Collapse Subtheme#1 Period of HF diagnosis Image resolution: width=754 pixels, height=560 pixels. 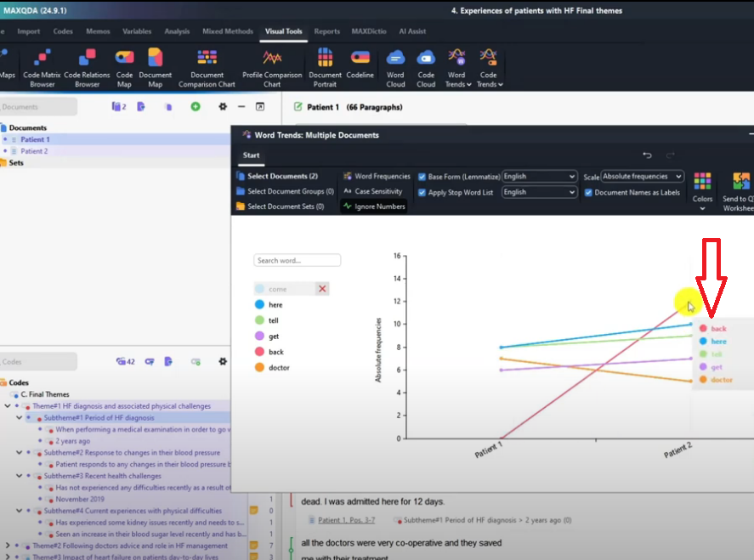(20, 417)
